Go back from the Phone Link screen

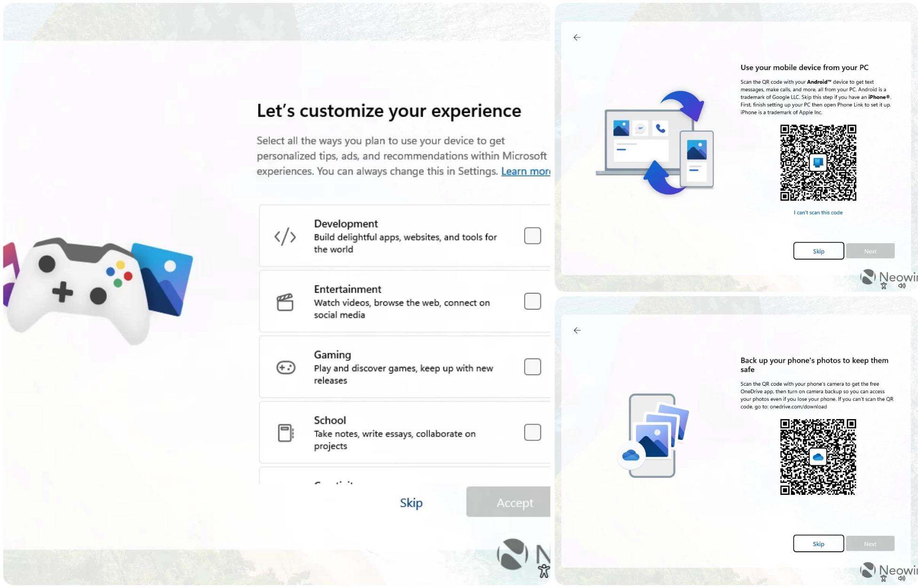[x=577, y=38]
